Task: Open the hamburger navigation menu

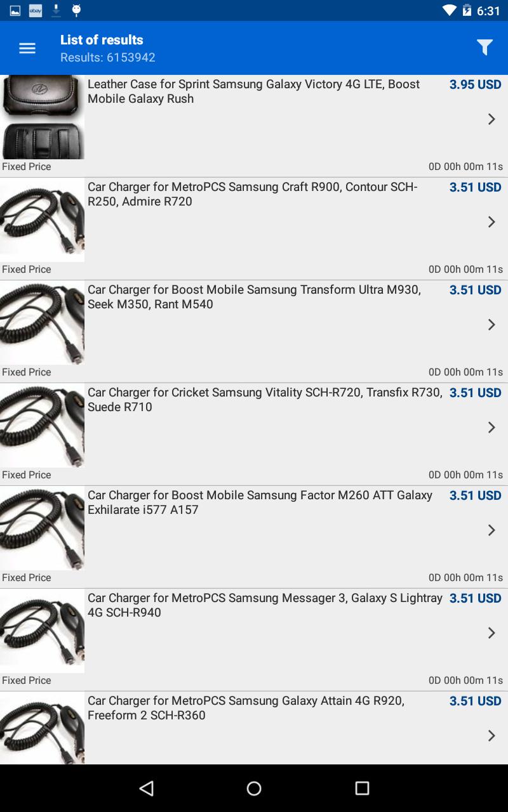Action: pyautogui.click(x=27, y=48)
